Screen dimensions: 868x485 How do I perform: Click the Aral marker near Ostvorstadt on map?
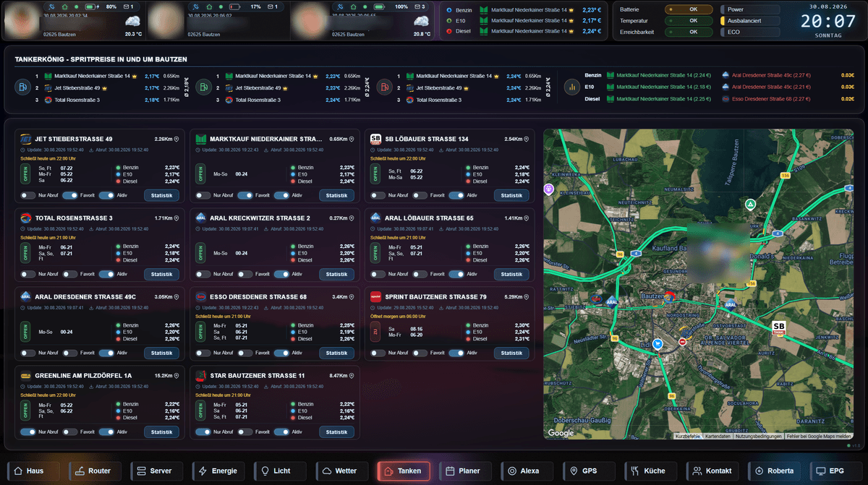pyautogui.click(x=731, y=304)
